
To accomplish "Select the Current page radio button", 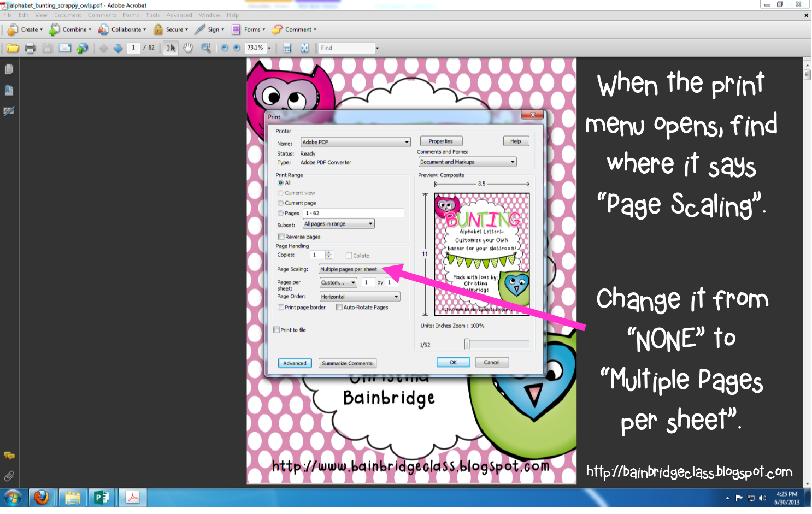I will click(280, 203).
